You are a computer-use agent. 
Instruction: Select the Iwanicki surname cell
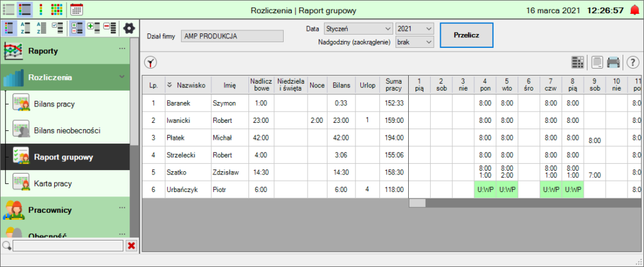pos(188,120)
